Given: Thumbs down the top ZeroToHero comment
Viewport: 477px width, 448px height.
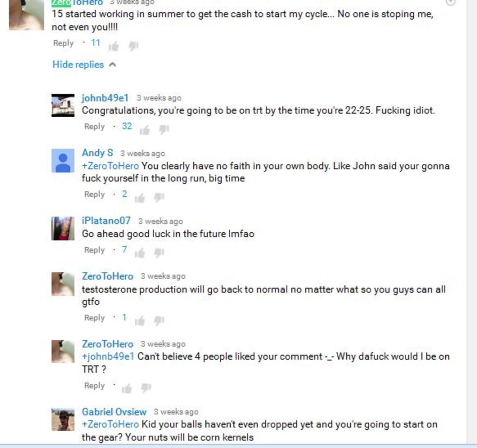Looking at the screenshot, I should [x=133, y=46].
